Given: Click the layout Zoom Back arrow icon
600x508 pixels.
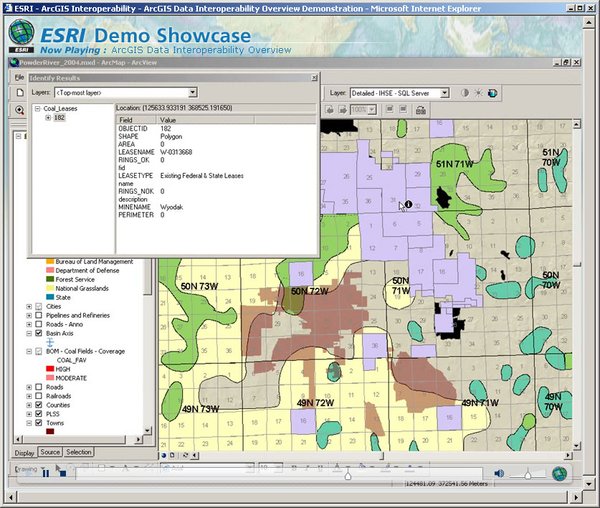Looking at the screenshot, I should [x=329, y=110].
